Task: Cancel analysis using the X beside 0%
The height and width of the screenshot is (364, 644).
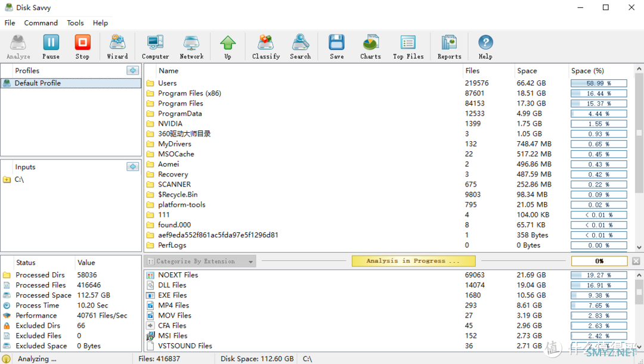Action: (636, 261)
